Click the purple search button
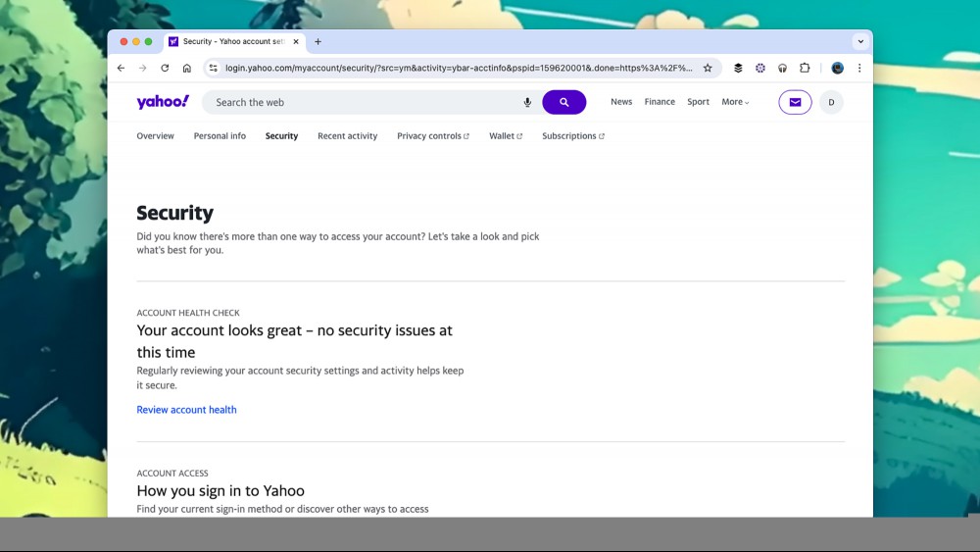980x552 pixels. [563, 103]
